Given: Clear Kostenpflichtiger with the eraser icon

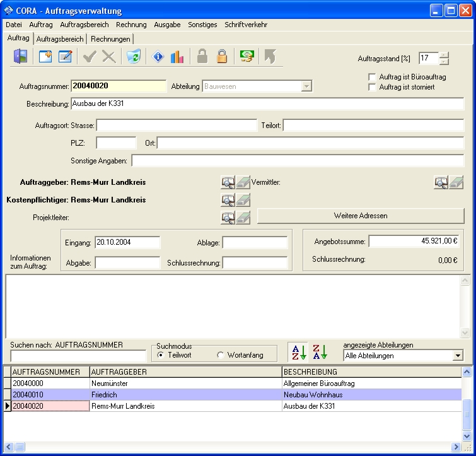Looking at the screenshot, I should [243, 200].
